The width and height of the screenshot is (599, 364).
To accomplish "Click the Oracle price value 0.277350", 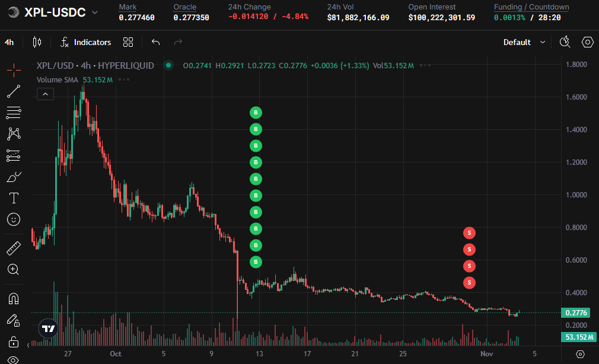I will pos(191,18).
